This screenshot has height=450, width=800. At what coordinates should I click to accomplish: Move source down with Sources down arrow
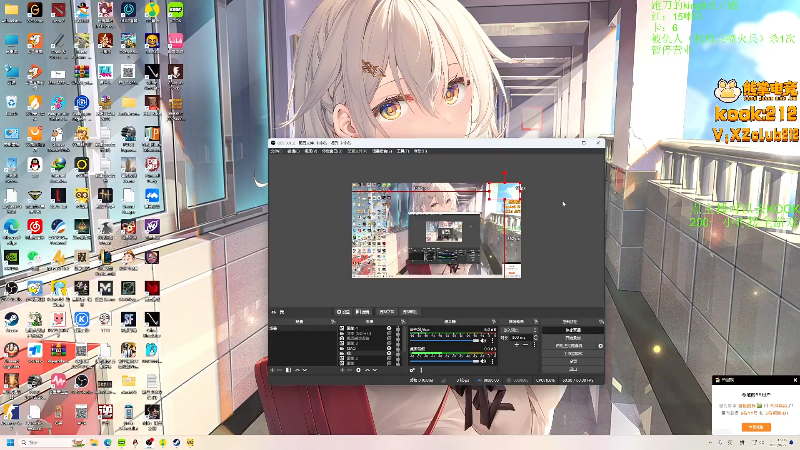[x=374, y=370]
